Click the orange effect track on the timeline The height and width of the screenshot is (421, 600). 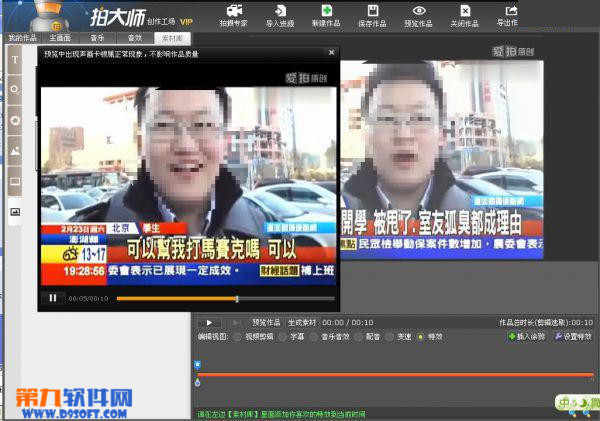395,375
